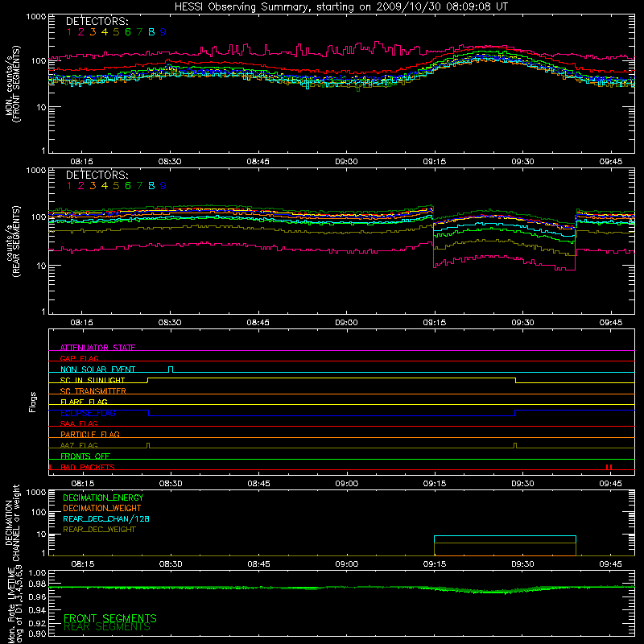Click the ECLIPSE FLAG label
This screenshot has width=644, height=644.
coord(88,413)
